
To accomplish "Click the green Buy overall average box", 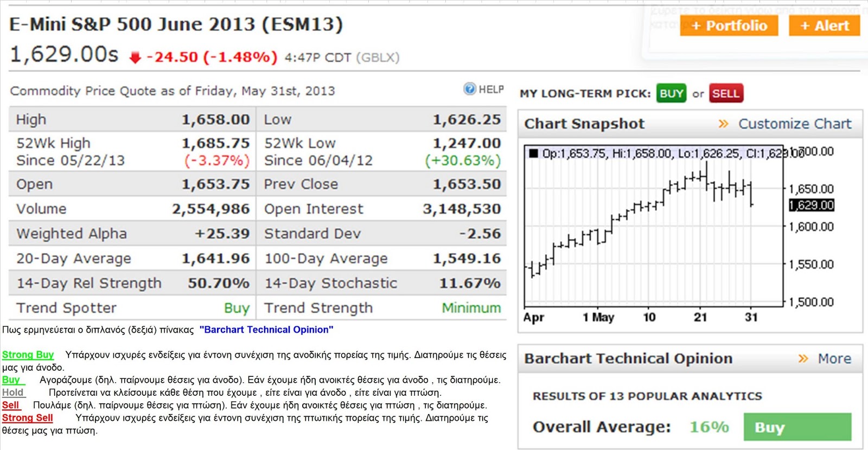I will pos(797,427).
